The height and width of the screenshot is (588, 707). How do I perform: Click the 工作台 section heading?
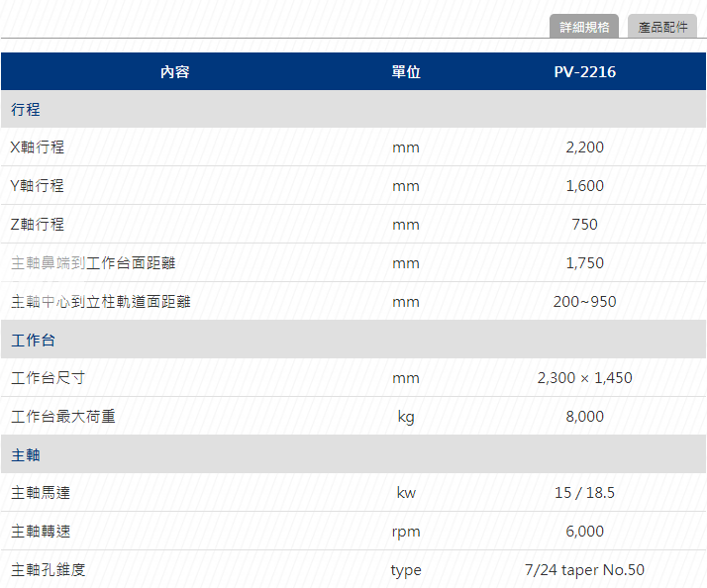33,340
